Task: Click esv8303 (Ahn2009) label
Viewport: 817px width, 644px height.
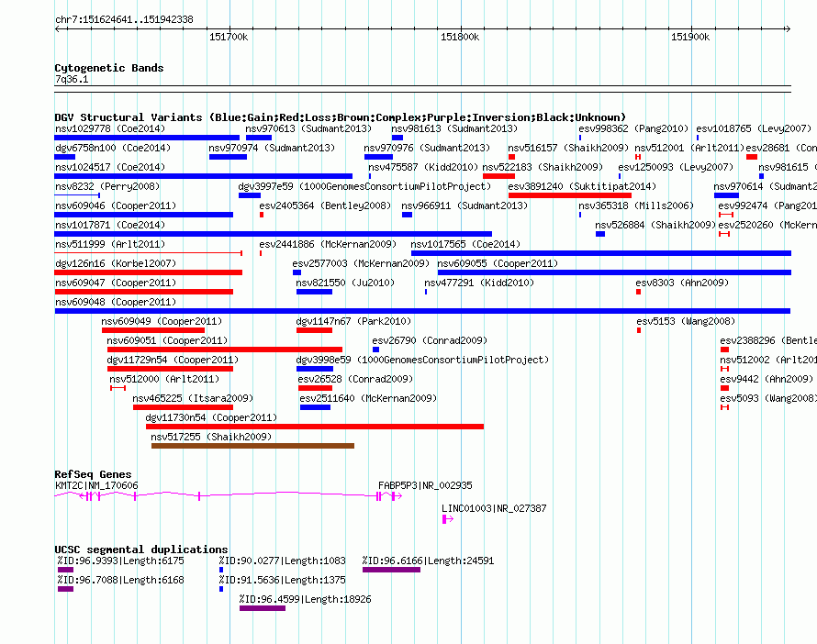Action: click(x=682, y=283)
